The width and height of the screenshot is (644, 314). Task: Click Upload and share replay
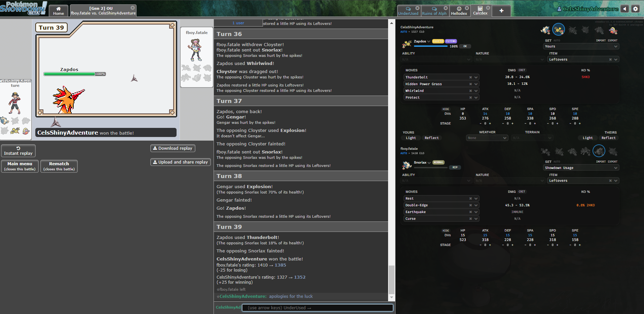click(x=180, y=162)
